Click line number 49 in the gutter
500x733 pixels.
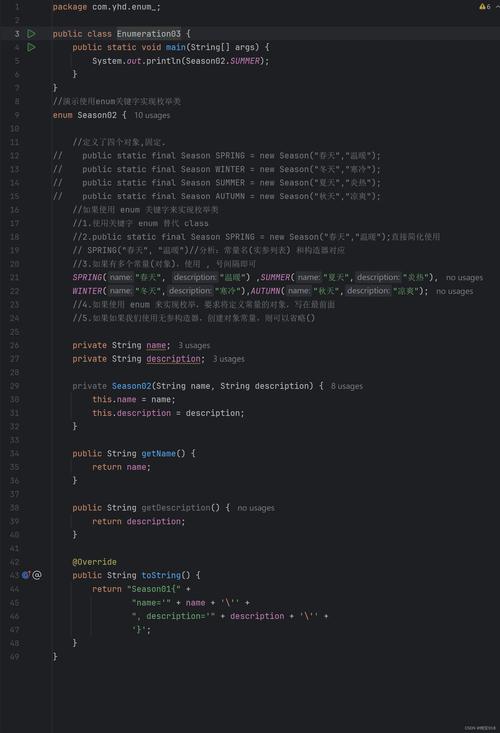coord(14,657)
